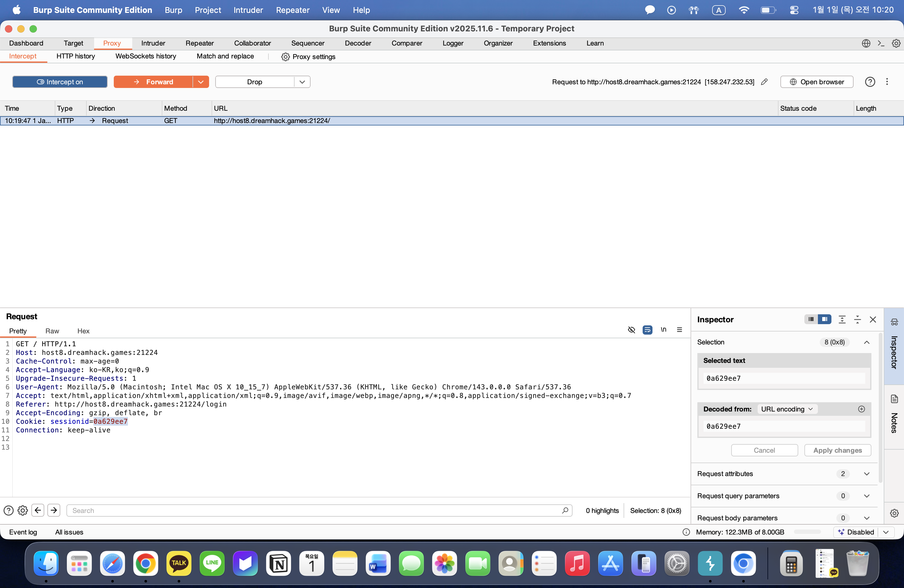The image size is (904, 588).
Task: Click the Apply changes button
Action: 837,450
